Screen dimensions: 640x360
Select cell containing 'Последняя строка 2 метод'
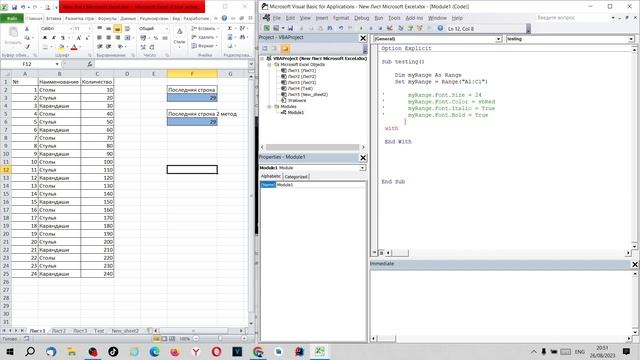coord(192,114)
